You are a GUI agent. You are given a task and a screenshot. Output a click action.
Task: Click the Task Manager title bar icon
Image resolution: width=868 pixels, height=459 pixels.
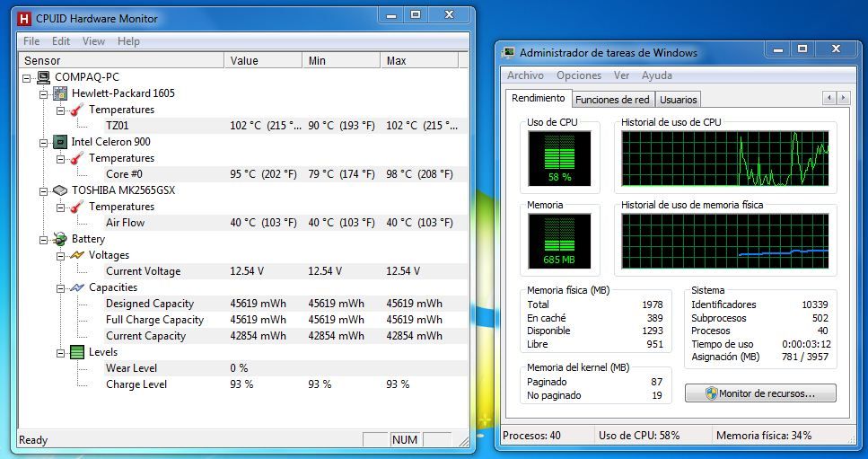point(508,53)
